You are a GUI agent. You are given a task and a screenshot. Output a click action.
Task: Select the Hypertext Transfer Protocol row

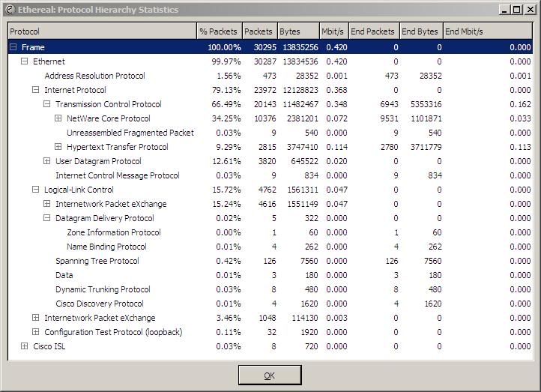pyautogui.click(x=270, y=147)
